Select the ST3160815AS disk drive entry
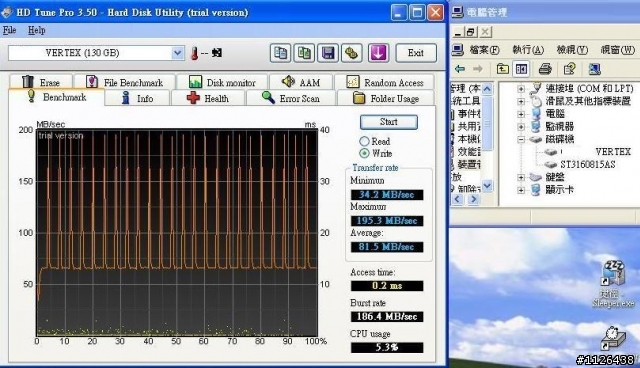Screen dimensions: 640x368 (x=588, y=164)
